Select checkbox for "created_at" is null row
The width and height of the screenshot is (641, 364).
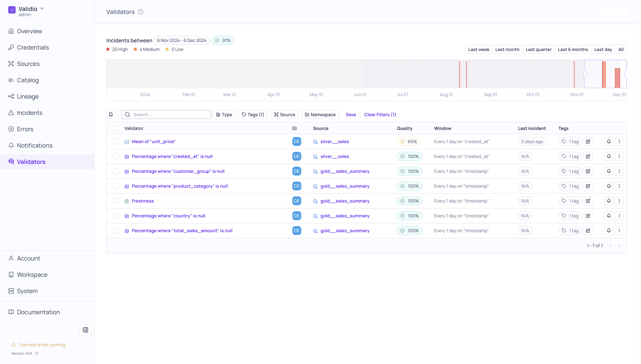(x=115, y=156)
